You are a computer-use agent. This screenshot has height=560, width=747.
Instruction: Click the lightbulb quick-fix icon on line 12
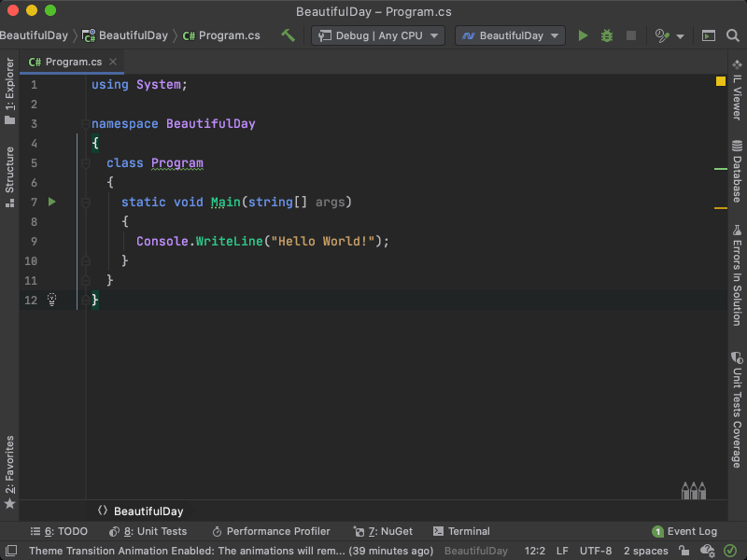[x=52, y=300]
